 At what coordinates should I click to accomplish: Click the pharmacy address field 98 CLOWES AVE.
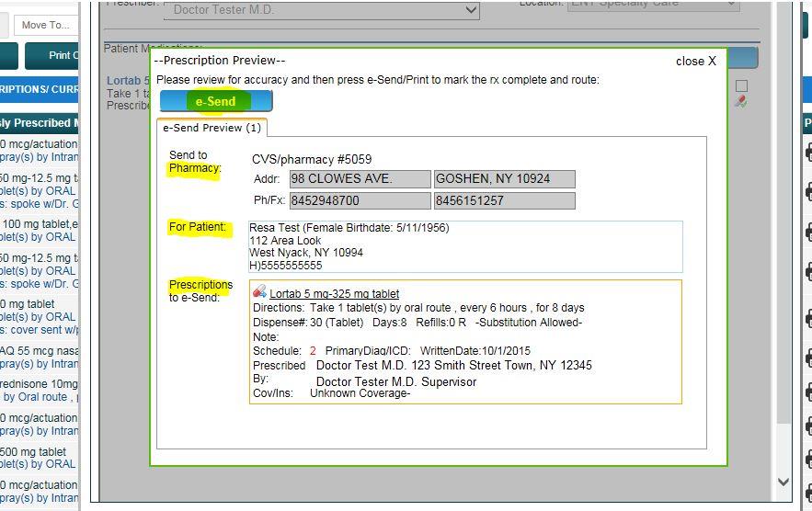[x=360, y=179]
